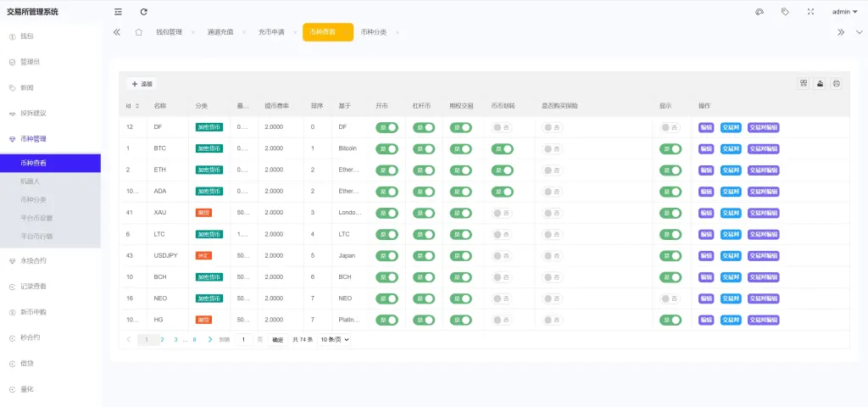868x407 pixels.
Task: Click the tag note icon at top right
Action: [x=785, y=12]
